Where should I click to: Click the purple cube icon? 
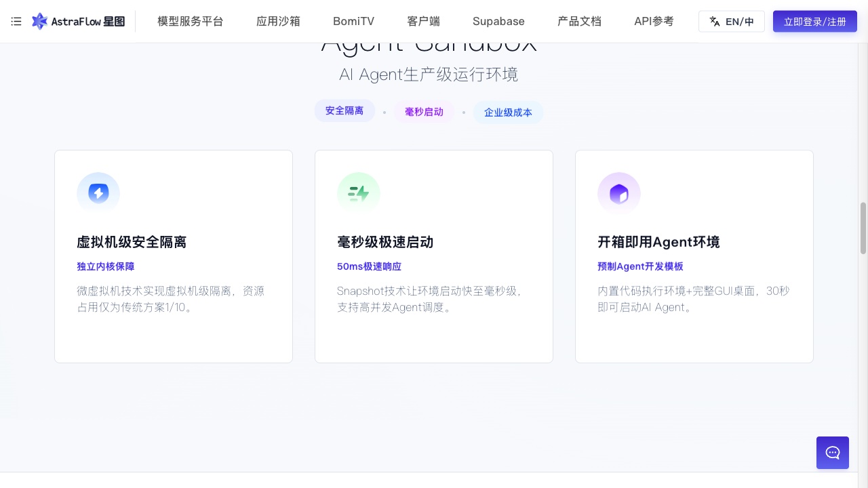(619, 194)
